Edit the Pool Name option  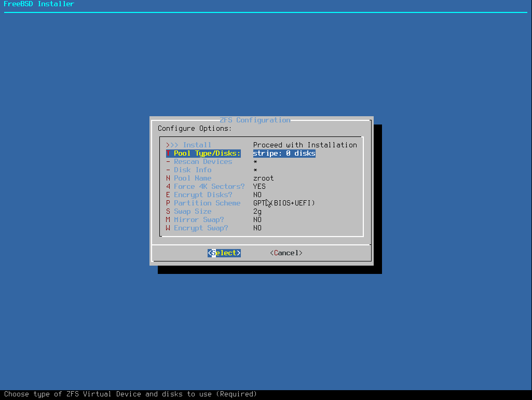(x=192, y=178)
